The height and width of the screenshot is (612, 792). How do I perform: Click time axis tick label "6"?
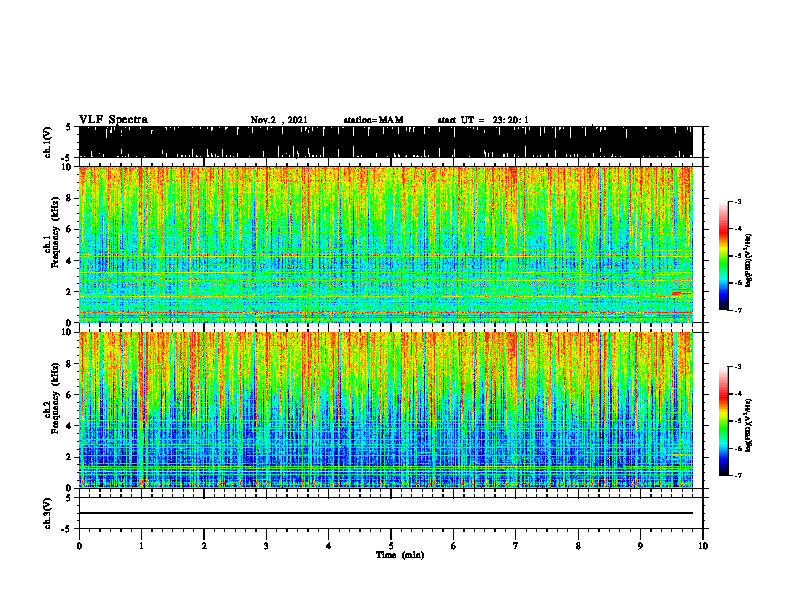click(x=454, y=546)
